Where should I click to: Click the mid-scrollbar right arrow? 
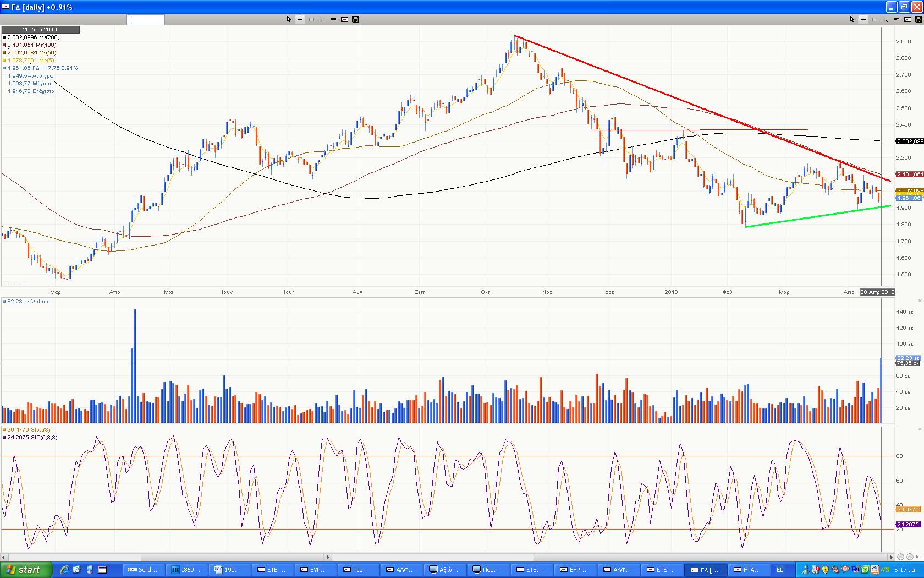[328, 557]
